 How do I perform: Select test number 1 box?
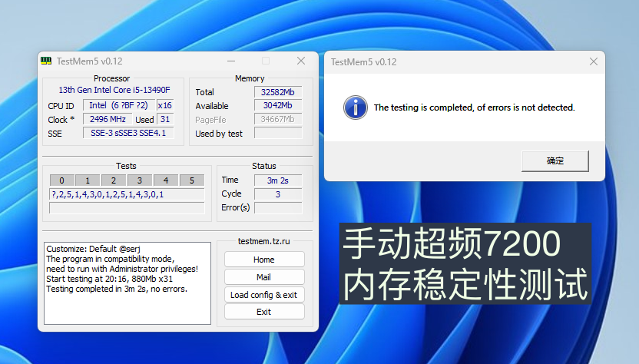(88, 180)
